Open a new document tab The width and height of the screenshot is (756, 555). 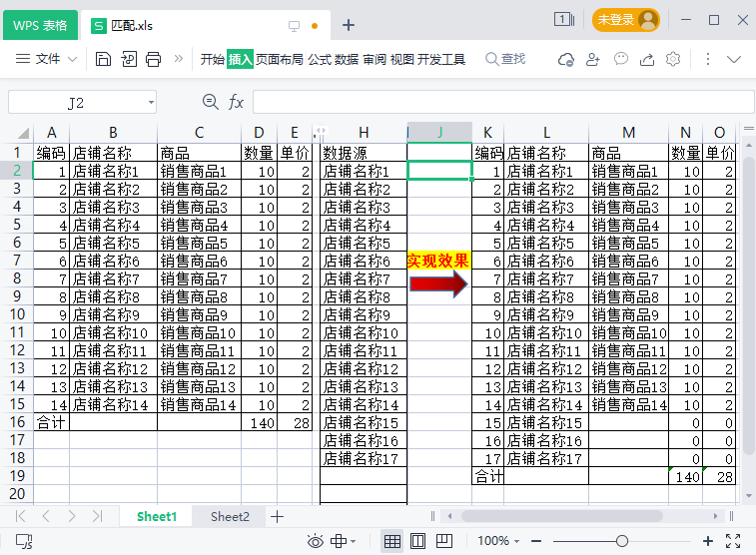tap(349, 25)
